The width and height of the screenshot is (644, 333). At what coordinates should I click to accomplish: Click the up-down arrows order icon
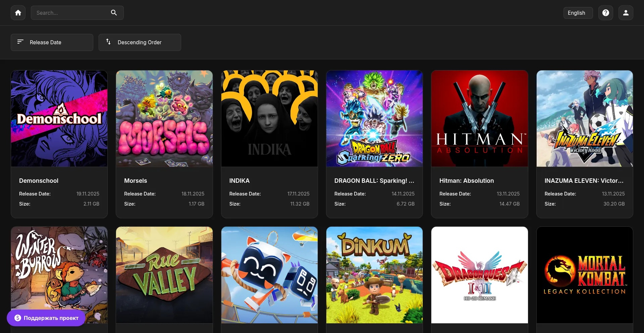pyautogui.click(x=108, y=42)
